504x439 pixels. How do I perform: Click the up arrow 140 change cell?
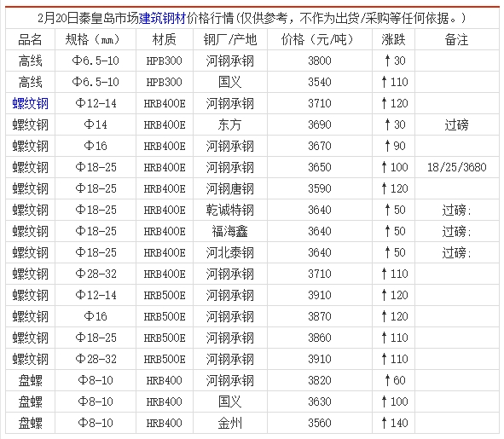click(x=393, y=424)
